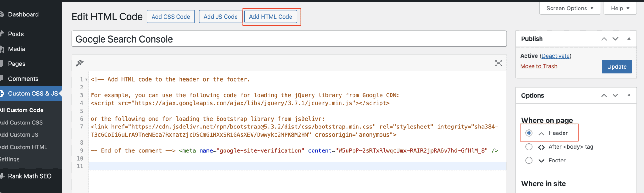The width and height of the screenshot is (644, 193).
Task: Toggle fullscreen editor with expand icon
Action: pos(498,63)
